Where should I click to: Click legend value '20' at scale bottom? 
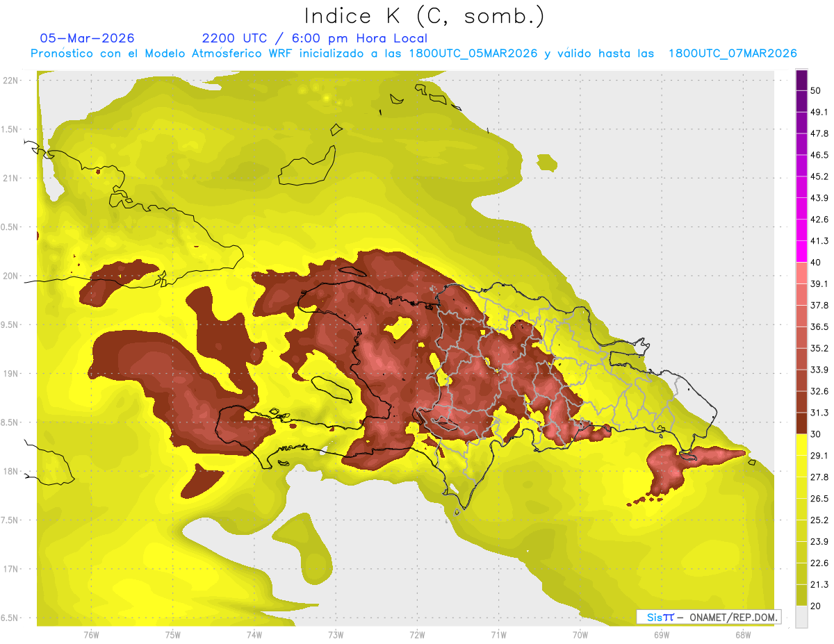[x=816, y=606]
